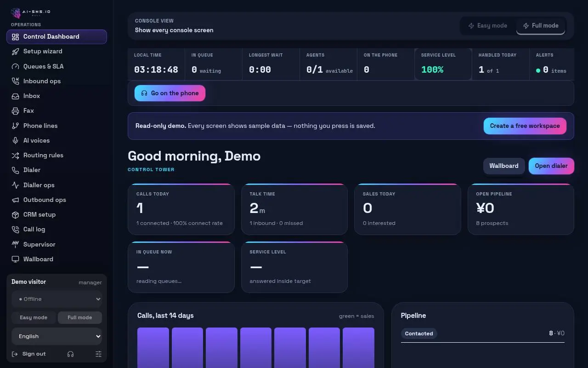Click the CRM setup box icon
588x368 pixels.
point(15,215)
